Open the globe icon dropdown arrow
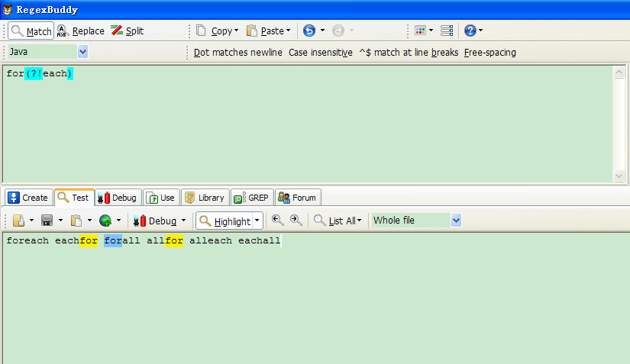 click(x=118, y=220)
